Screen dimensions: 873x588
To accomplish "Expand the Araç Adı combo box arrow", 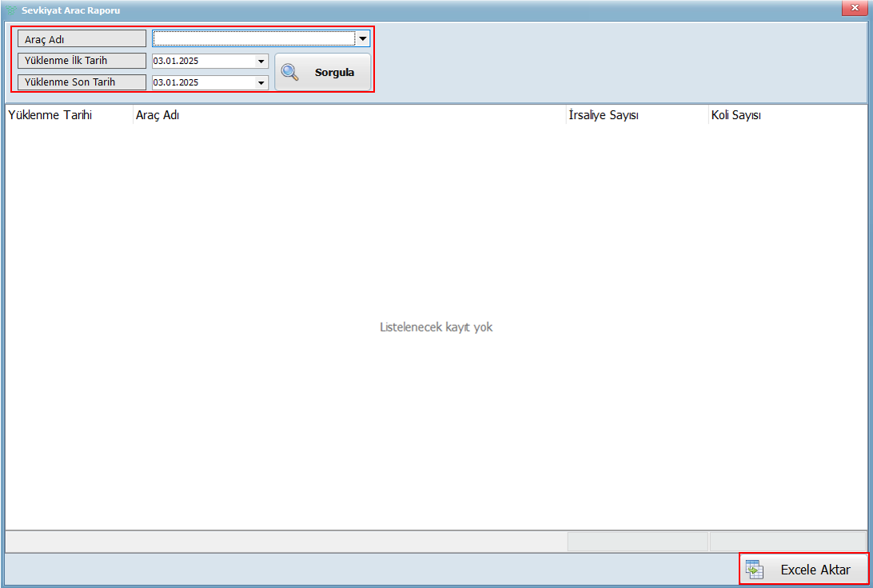I will 362,38.
